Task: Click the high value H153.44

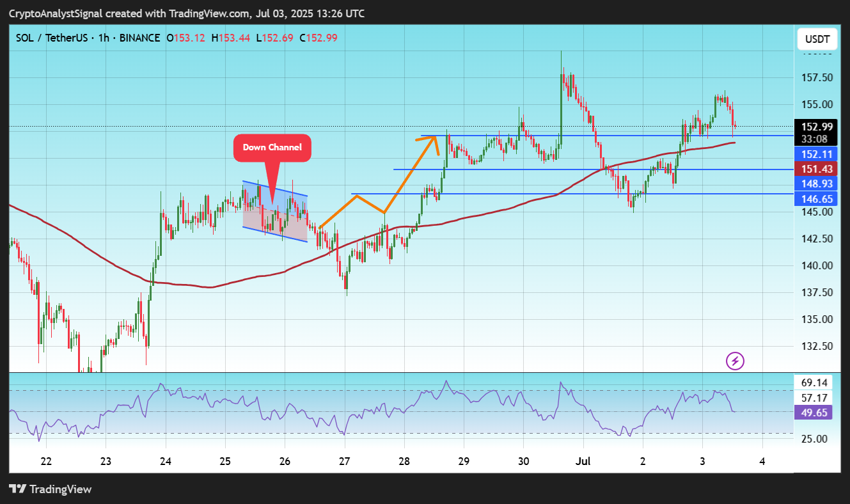Action: pos(230,38)
